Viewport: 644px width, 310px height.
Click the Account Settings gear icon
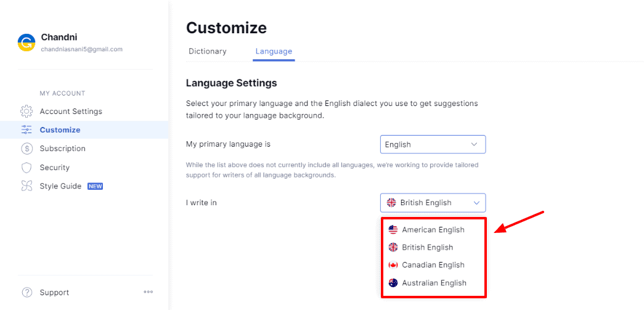tap(26, 112)
